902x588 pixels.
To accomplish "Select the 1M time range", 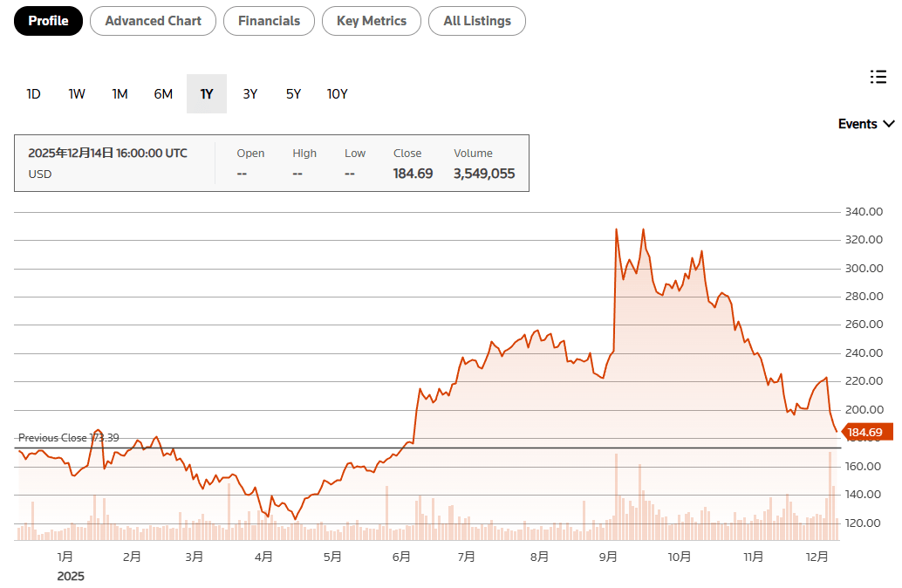I will tap(120, 94).
